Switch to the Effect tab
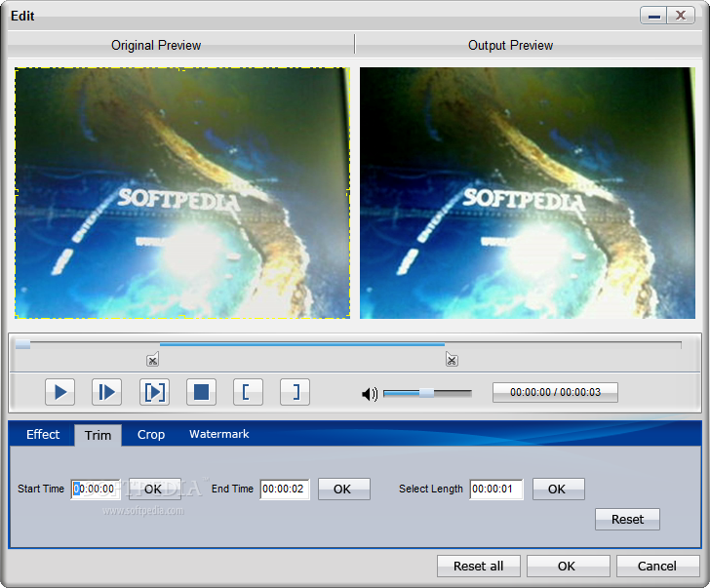 (x=43, y=435)
